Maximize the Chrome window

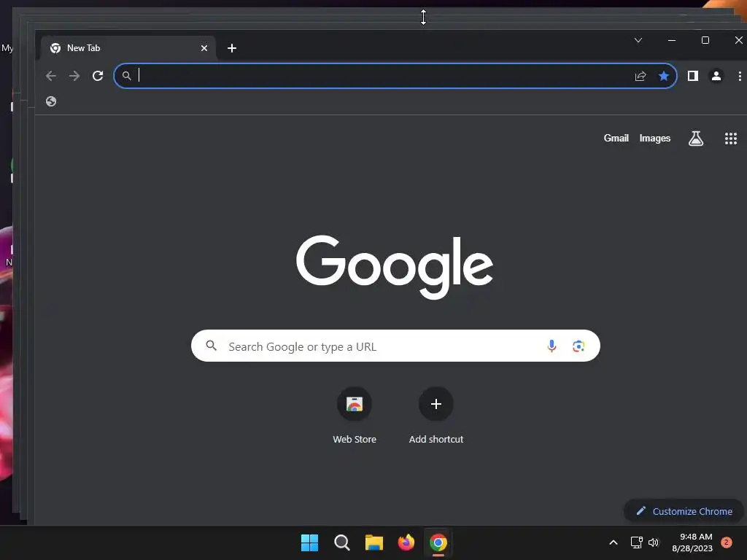[705, 41]
